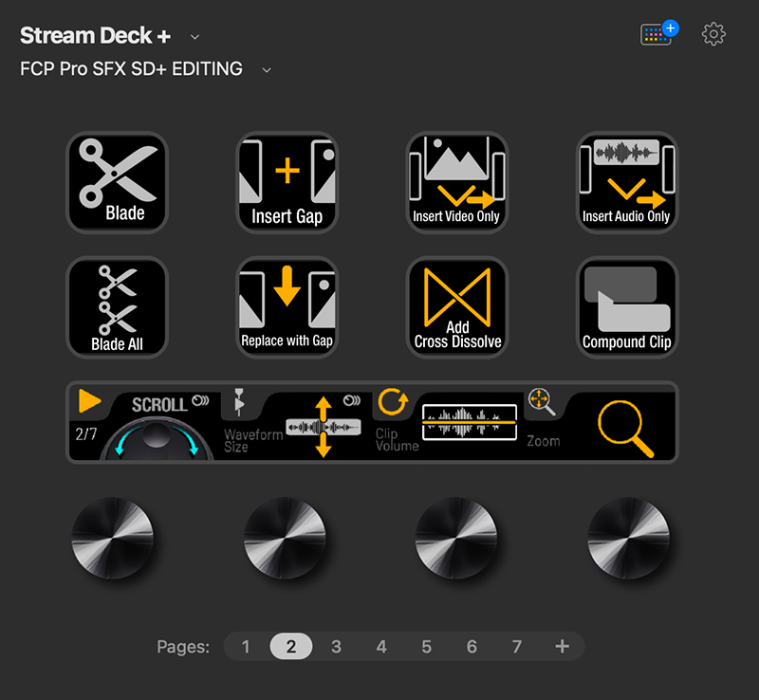Open the settings gear
This screenshot has width=759, height=700.
coord(713,34)
